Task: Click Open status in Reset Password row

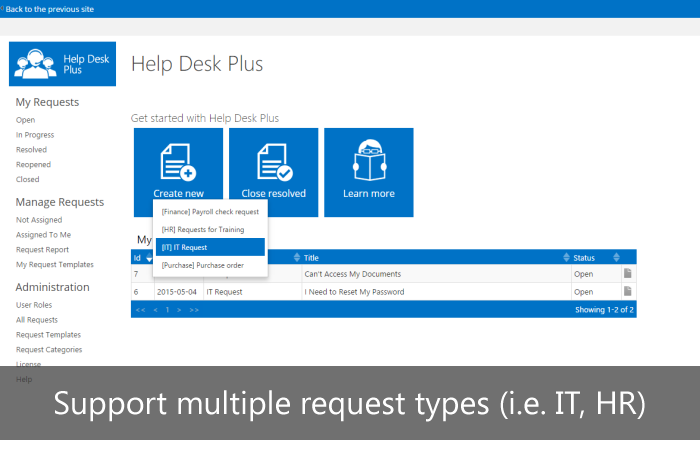Action: (x=583, y=292)
